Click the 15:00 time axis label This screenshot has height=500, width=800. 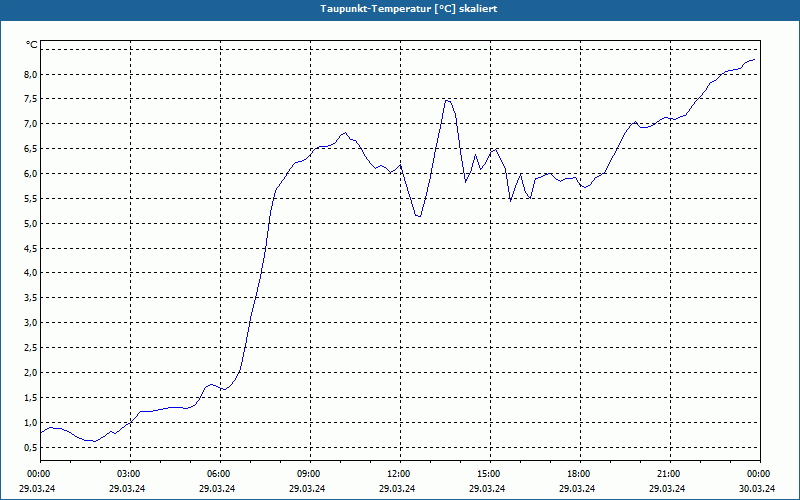(490, 474)
